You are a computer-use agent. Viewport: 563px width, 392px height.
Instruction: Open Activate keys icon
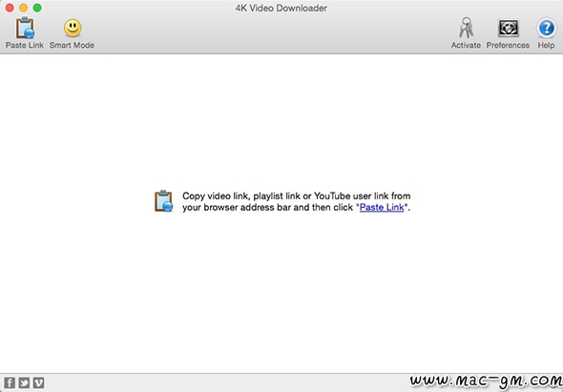(x=466, y=28)
